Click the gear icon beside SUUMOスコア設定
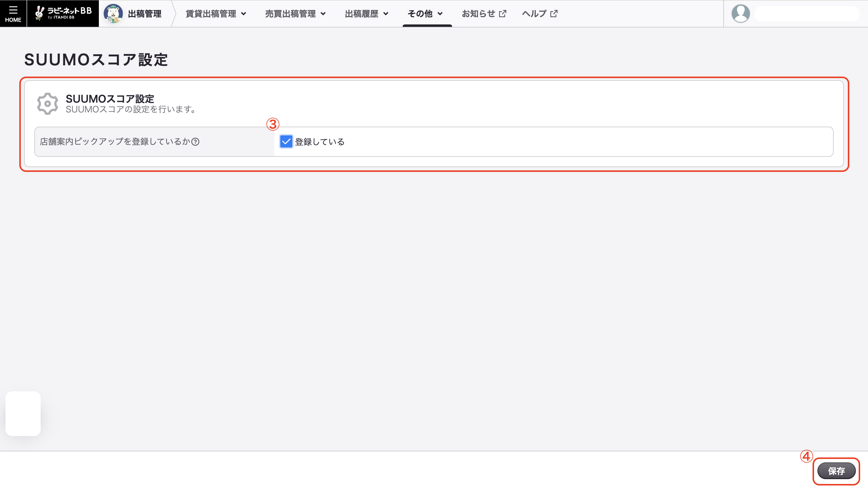This screenshot has width=868, height=490. tap(48, 103)
